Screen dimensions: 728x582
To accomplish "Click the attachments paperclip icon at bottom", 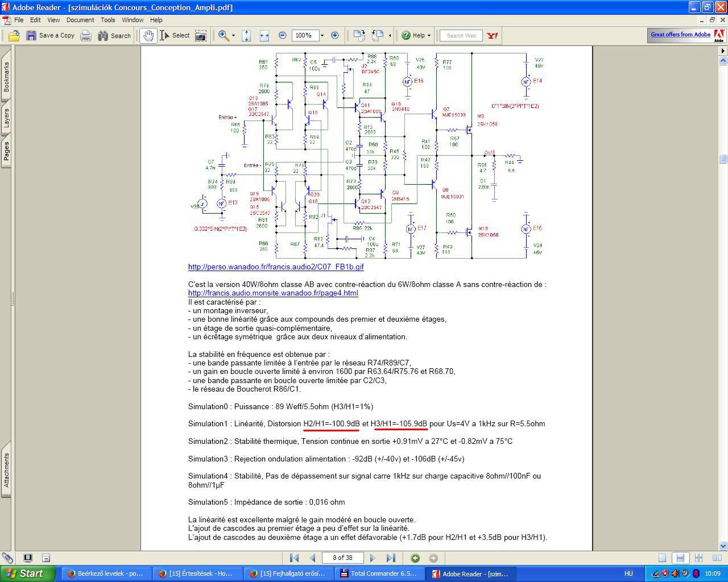I will point(7,558).
